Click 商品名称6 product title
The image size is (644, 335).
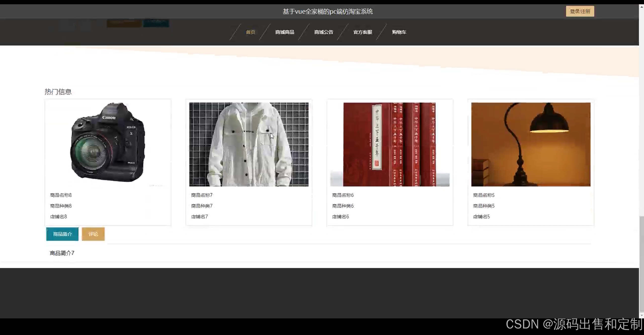tap(343, 195)
